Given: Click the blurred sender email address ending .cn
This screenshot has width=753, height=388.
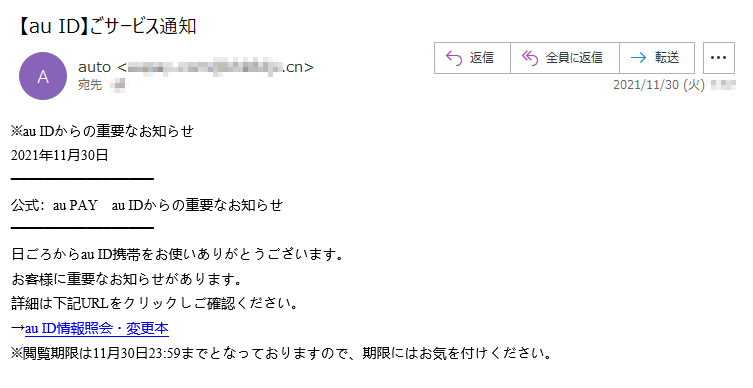Looking at the screenshot, I should tap(215, 67).
